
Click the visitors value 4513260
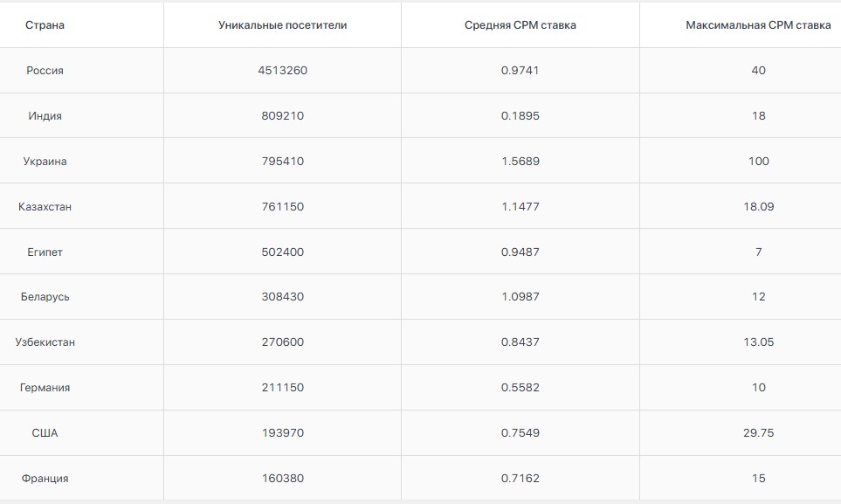282,71
